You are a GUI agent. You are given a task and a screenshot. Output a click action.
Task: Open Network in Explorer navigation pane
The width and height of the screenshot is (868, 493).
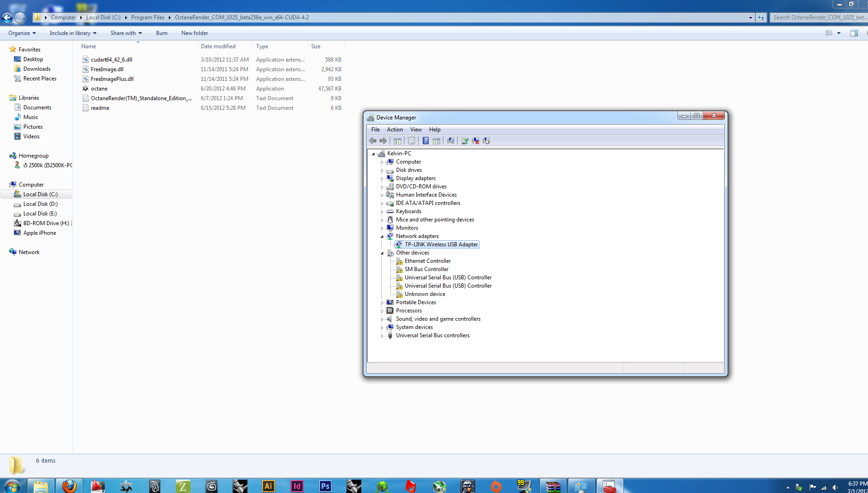point(29,252)
